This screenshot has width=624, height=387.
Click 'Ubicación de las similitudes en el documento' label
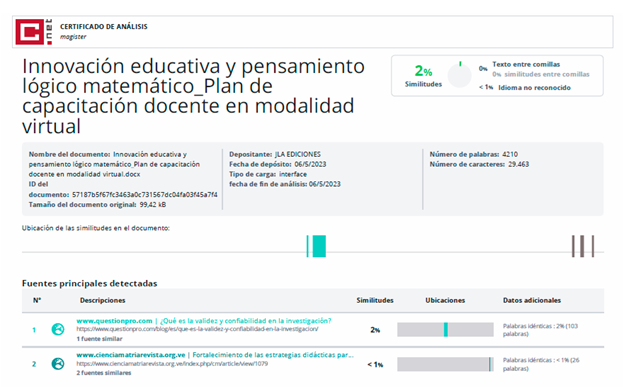pos(96,228)
